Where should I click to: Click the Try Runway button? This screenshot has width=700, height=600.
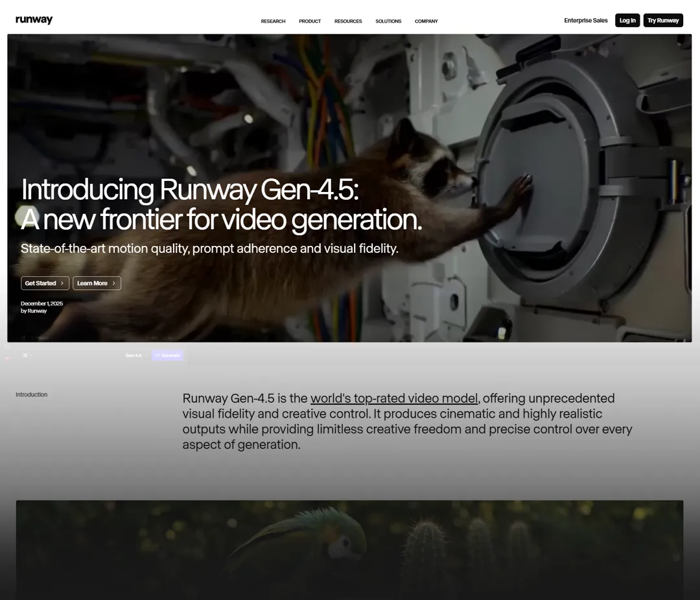coord(663,21)
